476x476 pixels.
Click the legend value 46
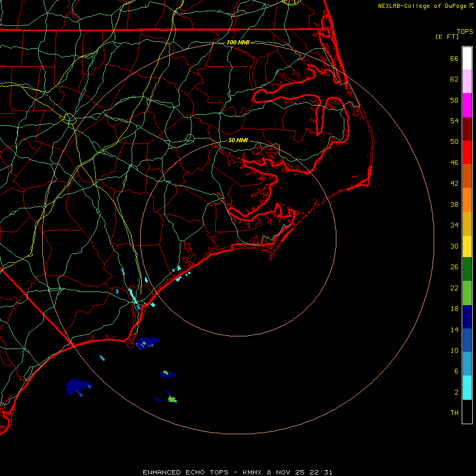454,162
